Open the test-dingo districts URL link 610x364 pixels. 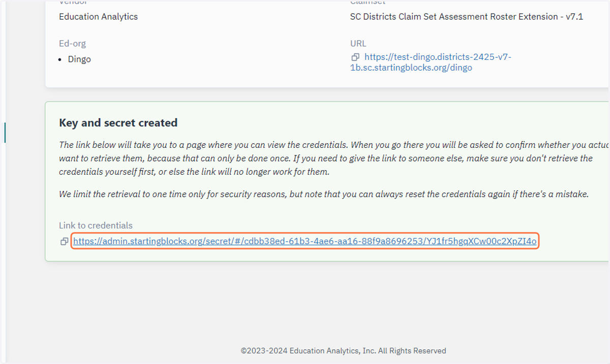point(431,62)
